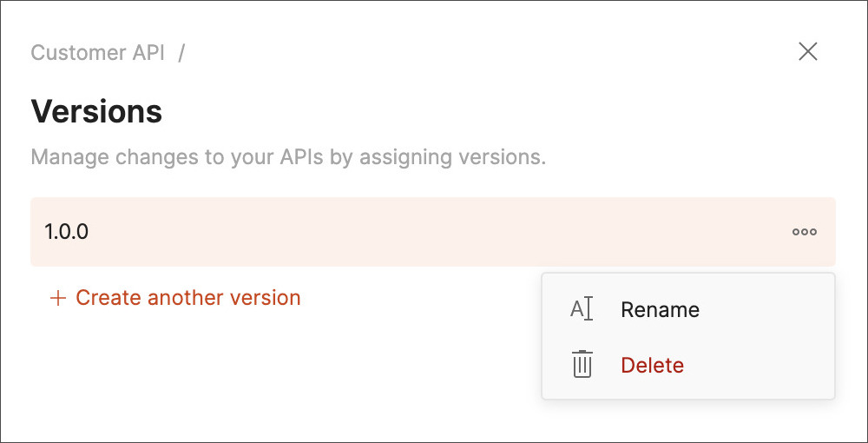Click the Rename text-cursor icon
This screenshot has height=443, width=868.
582,309
